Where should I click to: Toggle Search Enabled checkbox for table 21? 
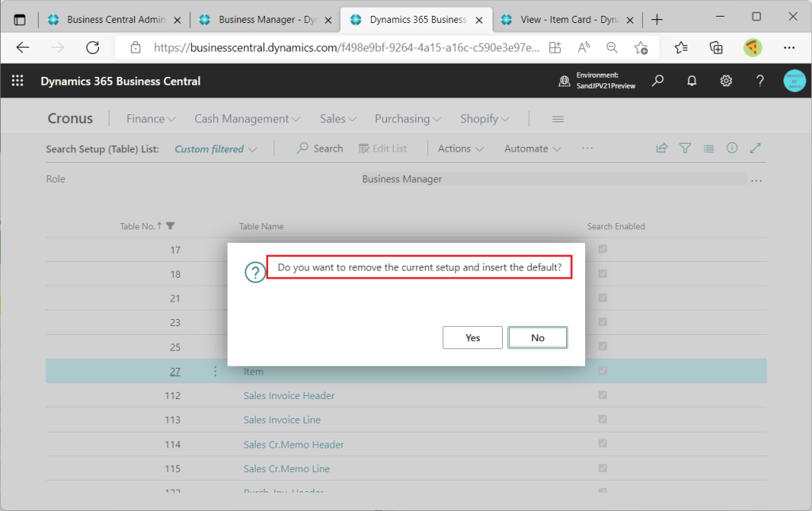click(x=603, y=298)
